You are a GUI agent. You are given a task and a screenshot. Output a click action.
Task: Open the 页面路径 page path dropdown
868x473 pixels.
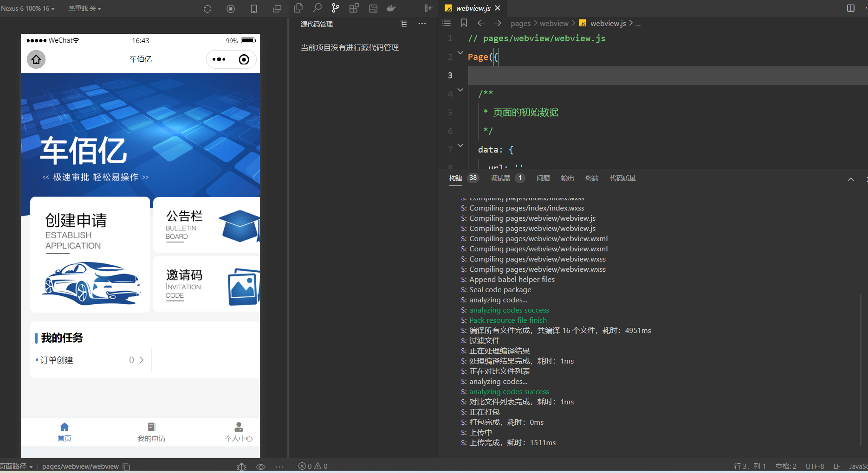click(17, 467)
